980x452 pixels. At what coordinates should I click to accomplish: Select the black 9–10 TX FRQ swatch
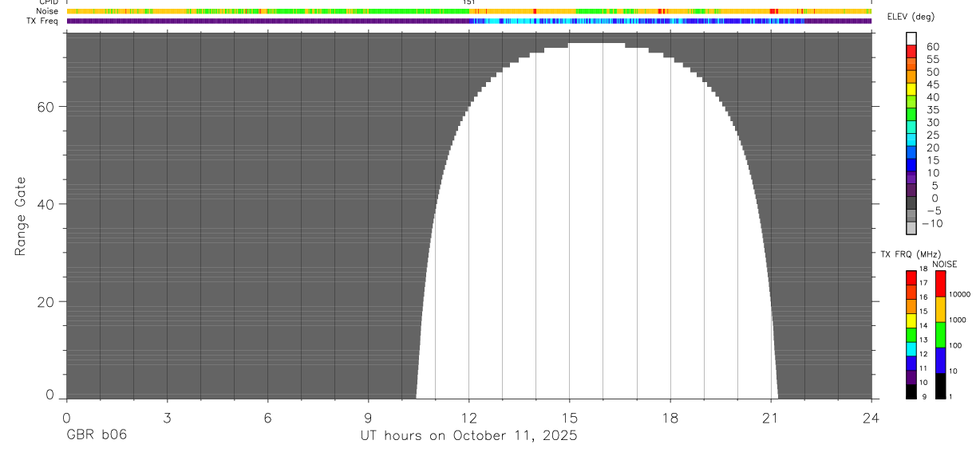[911, 391]
